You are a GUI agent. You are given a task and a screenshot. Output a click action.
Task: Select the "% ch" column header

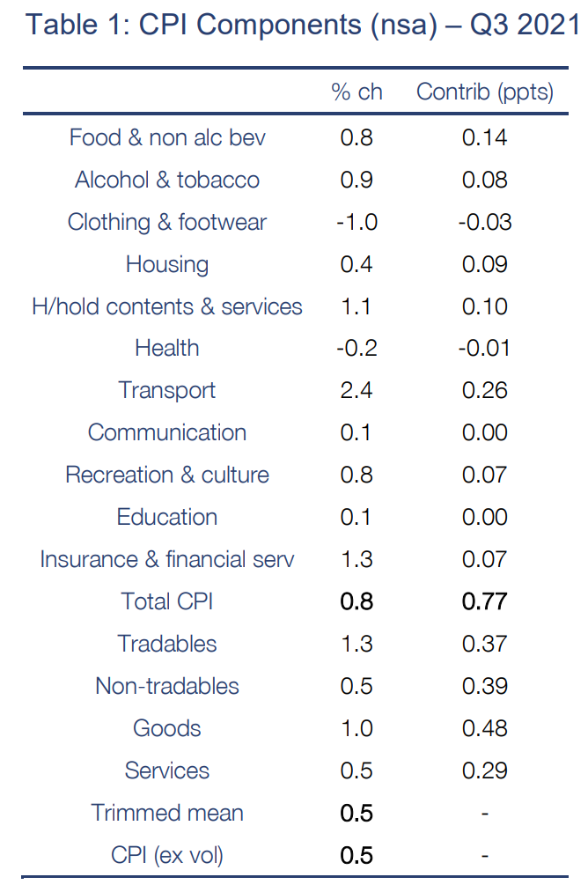click(356, 92)
